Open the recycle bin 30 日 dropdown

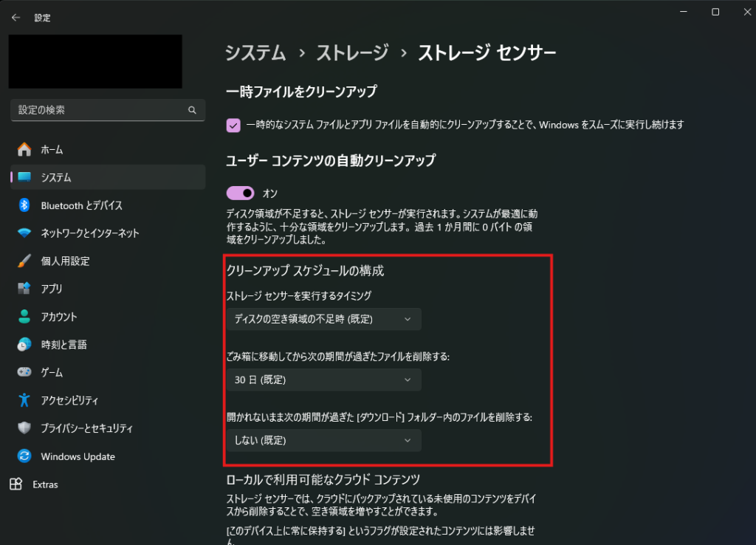tap(323, 380)
